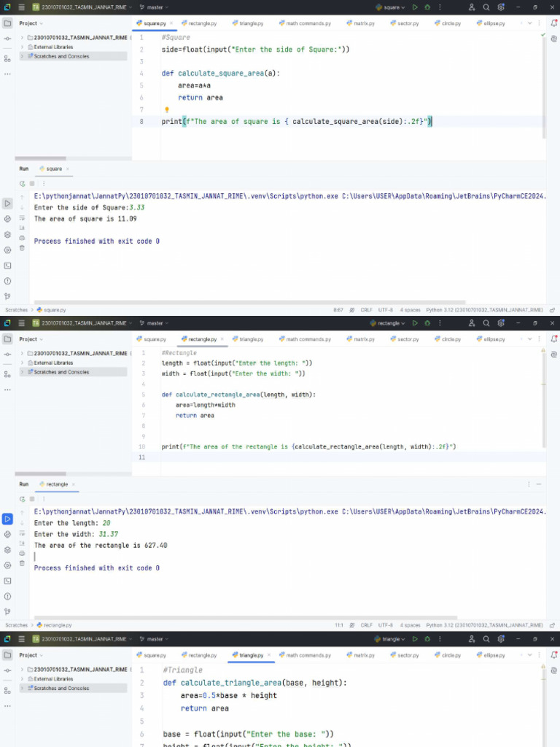Toggle the Project tool window in the square window sidebar
This screenshot has width=560, height=747.
[x=7, y=23]
